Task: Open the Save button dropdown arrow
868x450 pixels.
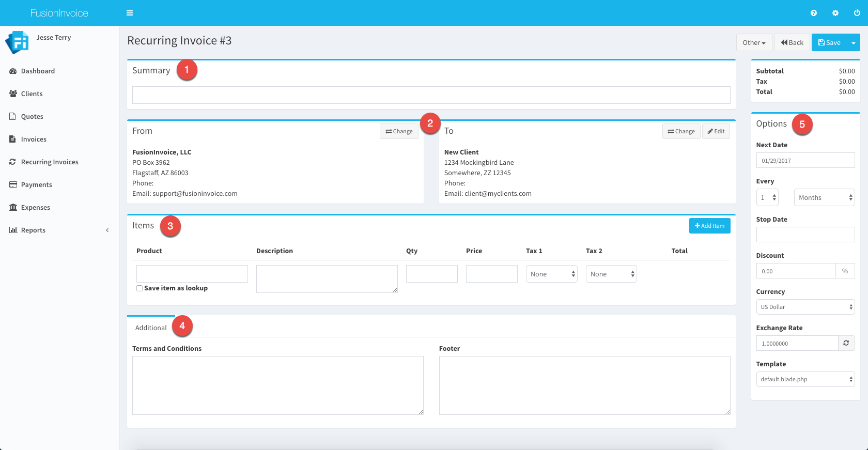Action: (x=854, y=43)
